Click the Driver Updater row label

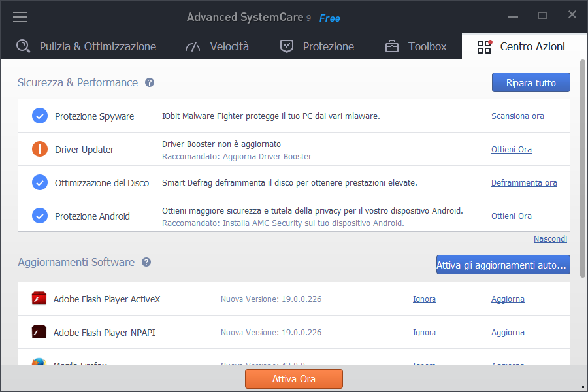(x=84, y=150)
